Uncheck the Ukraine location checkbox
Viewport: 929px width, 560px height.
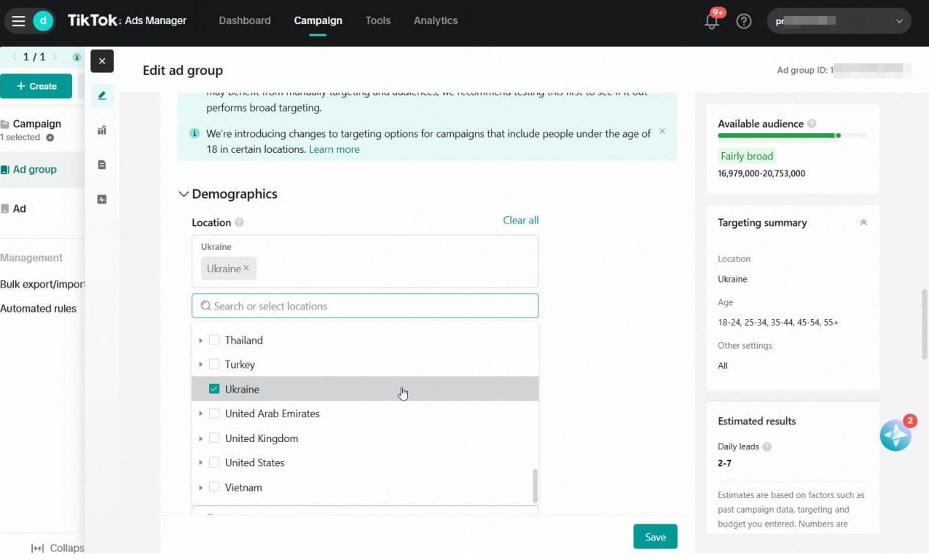[x=214, y=389]
